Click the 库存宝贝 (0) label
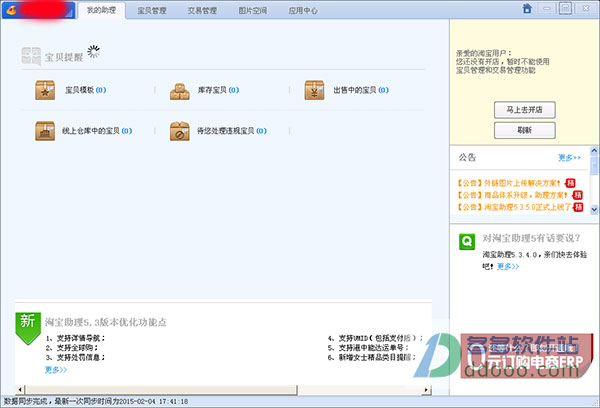600x408 pixels. [x=218, y=90]
